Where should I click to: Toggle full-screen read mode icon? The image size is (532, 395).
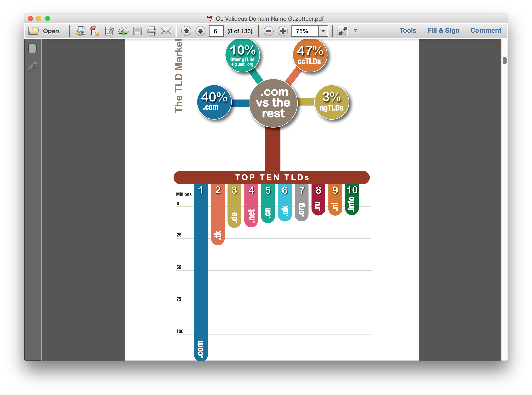[x=343, y=31]
